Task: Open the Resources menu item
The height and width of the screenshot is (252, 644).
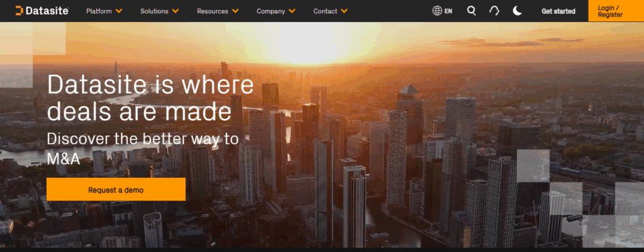Action: point(213,11)
